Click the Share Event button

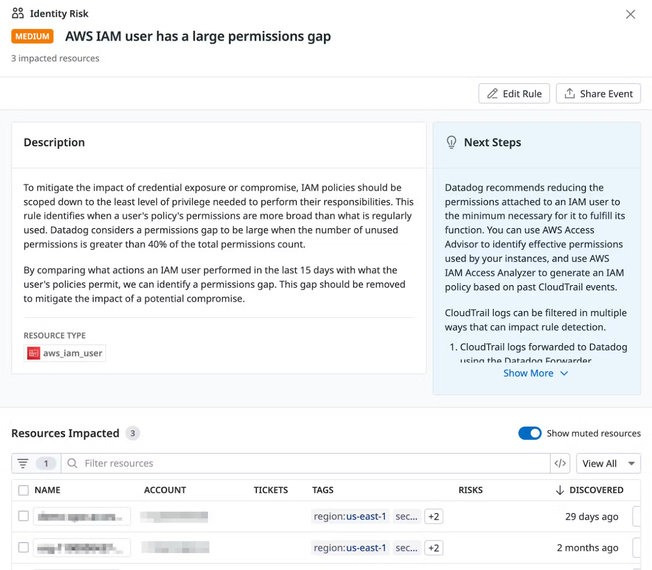click(x=598, y=94)
